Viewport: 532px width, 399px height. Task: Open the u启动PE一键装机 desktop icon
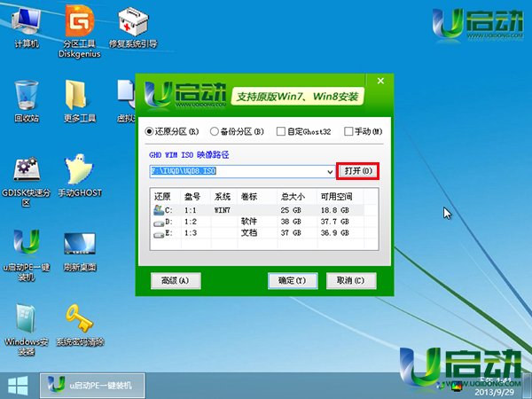pyautogui.click(x=27, y=256)
